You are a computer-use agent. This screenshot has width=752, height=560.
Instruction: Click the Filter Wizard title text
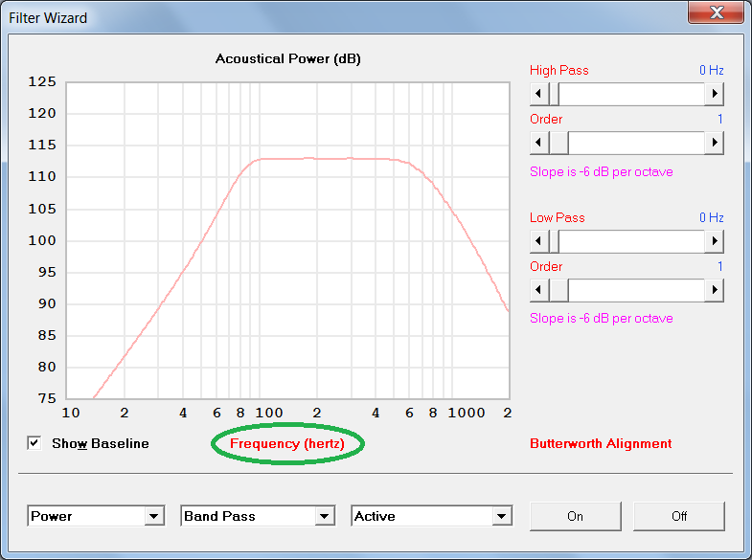point(48,18)
